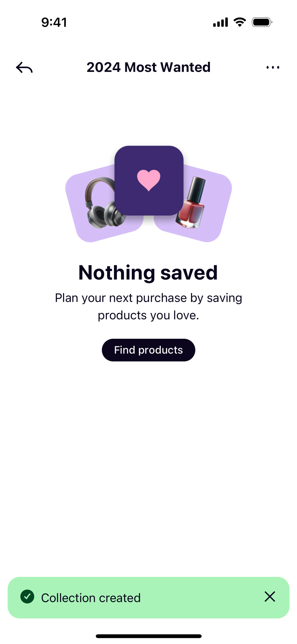Tap the Wi-Fi status icon

(240, 22)
